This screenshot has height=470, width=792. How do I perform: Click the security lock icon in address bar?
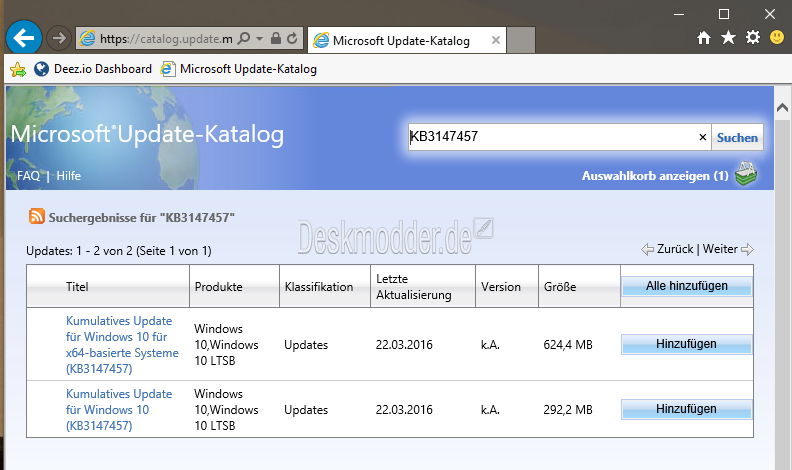coord(276,38)
